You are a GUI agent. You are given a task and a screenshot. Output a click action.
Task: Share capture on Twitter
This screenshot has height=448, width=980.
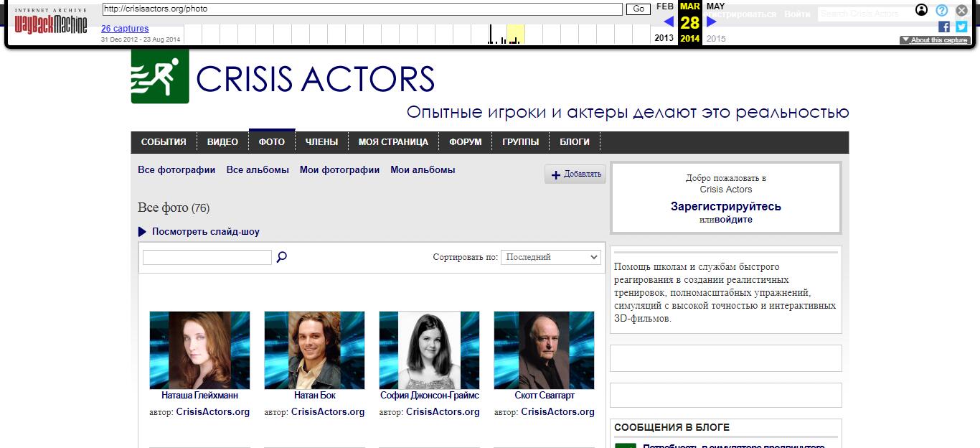click(x=961, y=27)
